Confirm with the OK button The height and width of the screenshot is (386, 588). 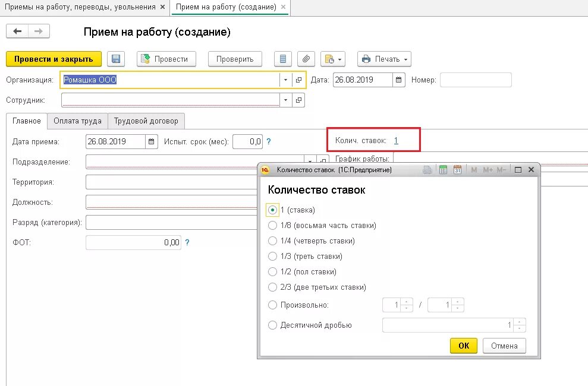[464, 346]
